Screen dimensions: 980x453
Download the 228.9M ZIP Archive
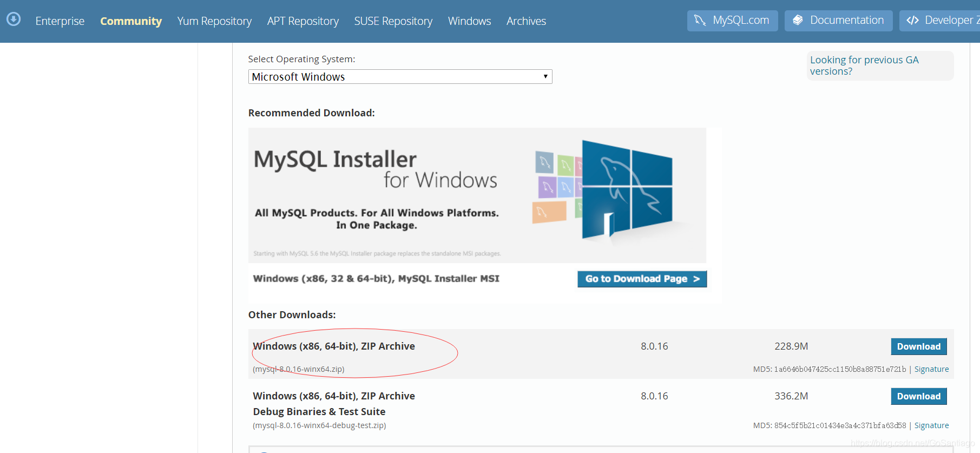click(x=919, y=346)
